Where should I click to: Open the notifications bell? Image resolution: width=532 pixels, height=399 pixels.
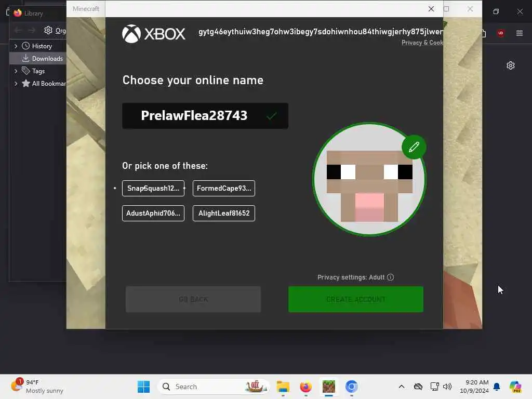click(497, 387)
